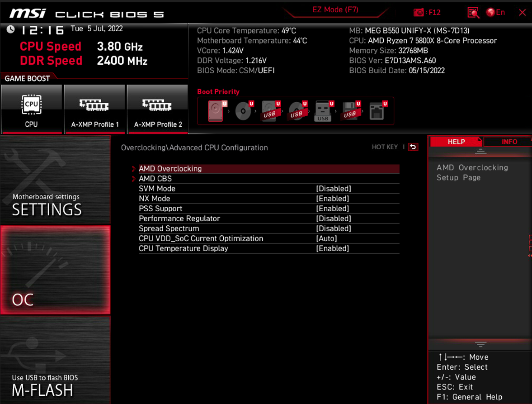This screenshot has width=532, height=404.
Task: Select the NX Mode row label
Action: point(155,199)
